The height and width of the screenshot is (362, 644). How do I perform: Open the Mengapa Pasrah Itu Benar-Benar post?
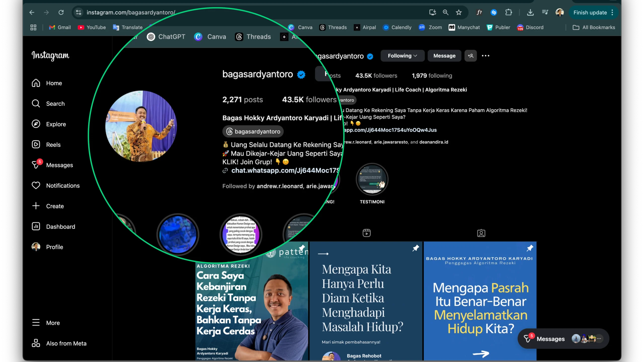point(480,301)
